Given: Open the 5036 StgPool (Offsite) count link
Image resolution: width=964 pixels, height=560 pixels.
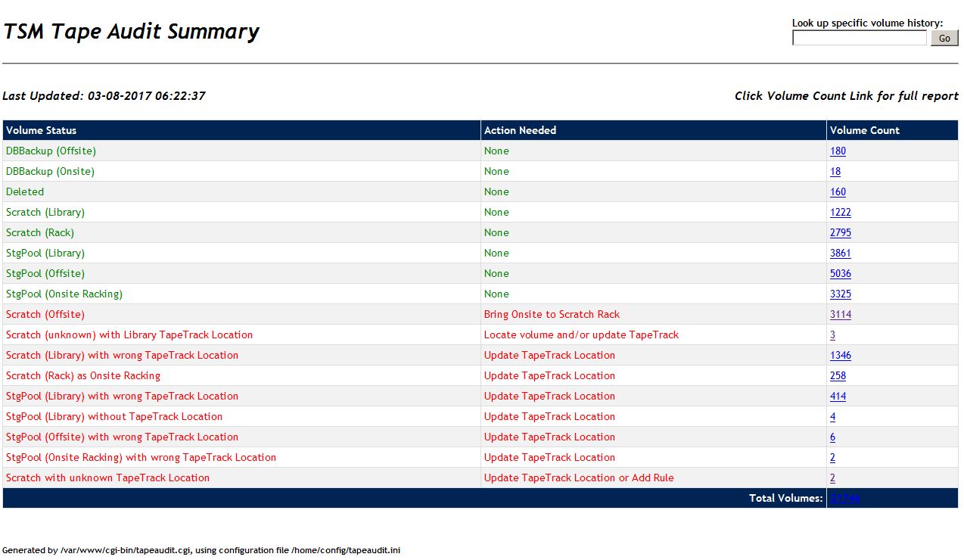Looking at the screenshot, I should click(841, 274).
